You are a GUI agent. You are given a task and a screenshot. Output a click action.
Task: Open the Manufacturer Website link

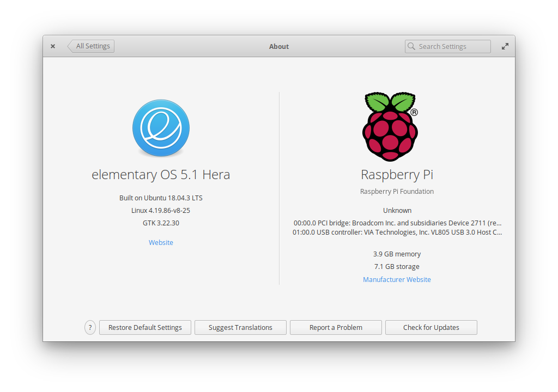(x=397, y=279)
